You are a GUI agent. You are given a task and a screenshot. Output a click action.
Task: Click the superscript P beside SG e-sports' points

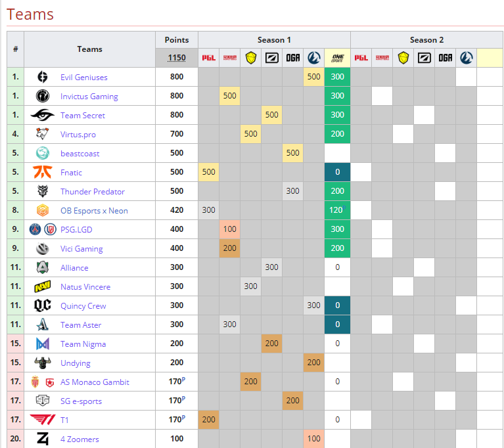click(x=183, y=399)
